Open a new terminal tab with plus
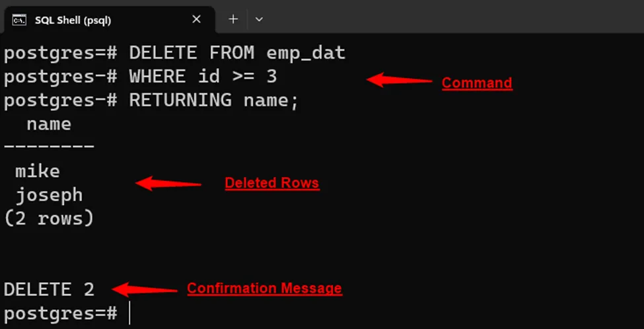The width and height of the screenshot is (644, 329). [x=233, y=19]
